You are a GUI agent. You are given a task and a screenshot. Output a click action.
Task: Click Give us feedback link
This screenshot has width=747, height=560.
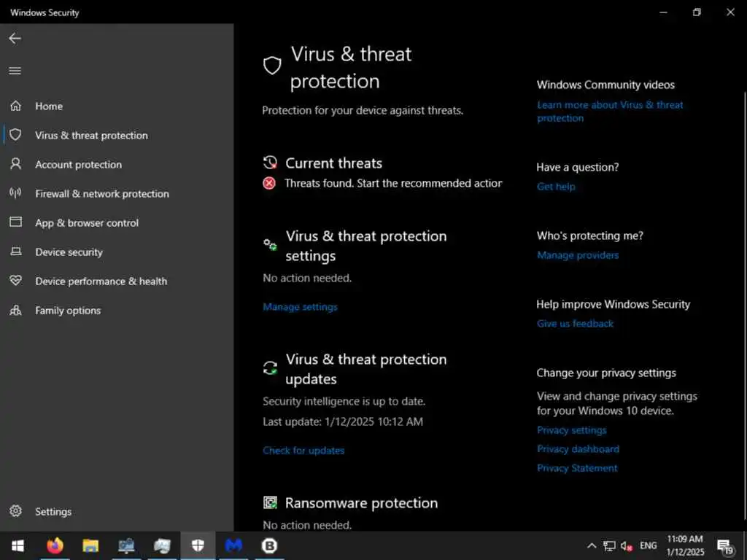pos(575,324)
